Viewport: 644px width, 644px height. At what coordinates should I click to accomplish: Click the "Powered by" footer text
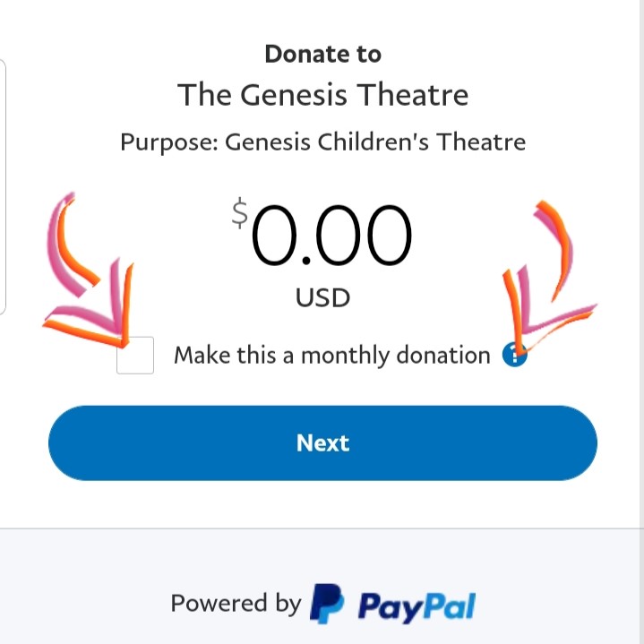click(x=236, y=604)
